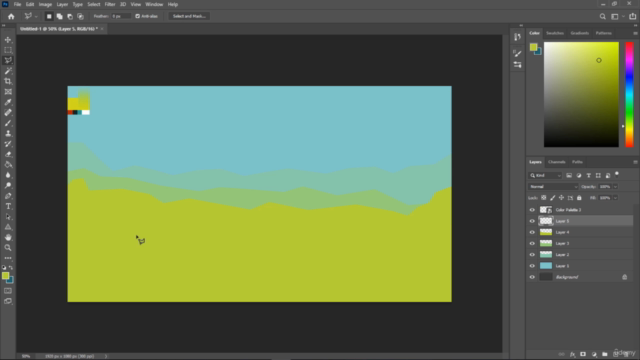
Task: Toggle Lock all padlock icon
Action: (x=579, y=198)
